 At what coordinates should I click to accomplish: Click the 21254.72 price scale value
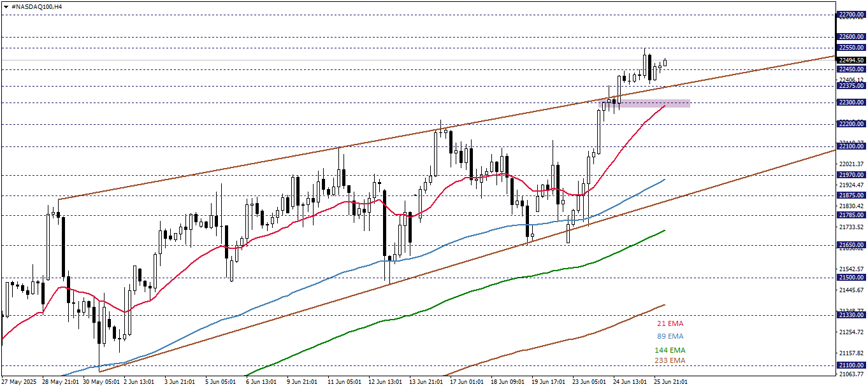click(851, 332)
